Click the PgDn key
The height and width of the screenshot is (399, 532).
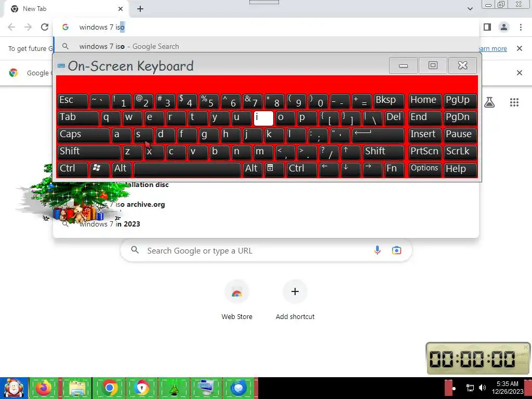(x=460, y=118)
